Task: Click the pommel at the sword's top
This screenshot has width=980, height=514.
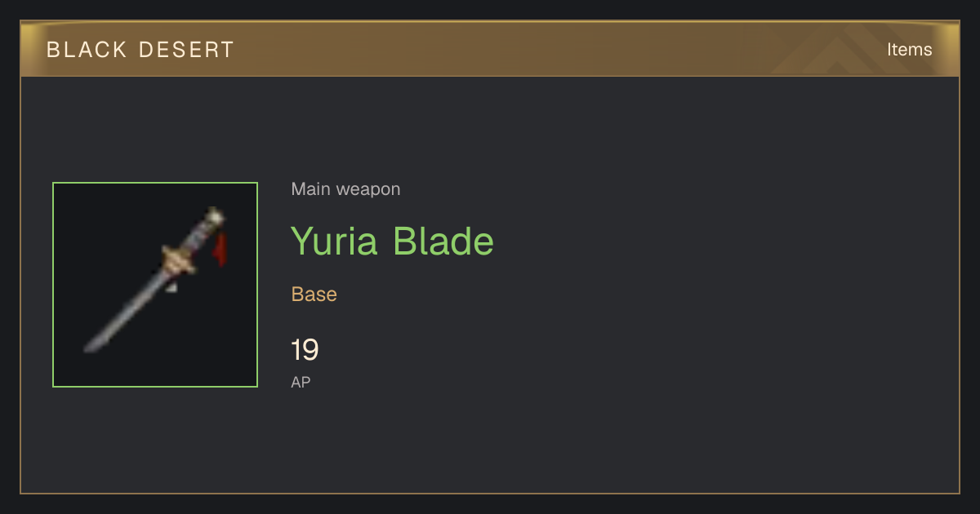Action: click(x=215, y=216)
